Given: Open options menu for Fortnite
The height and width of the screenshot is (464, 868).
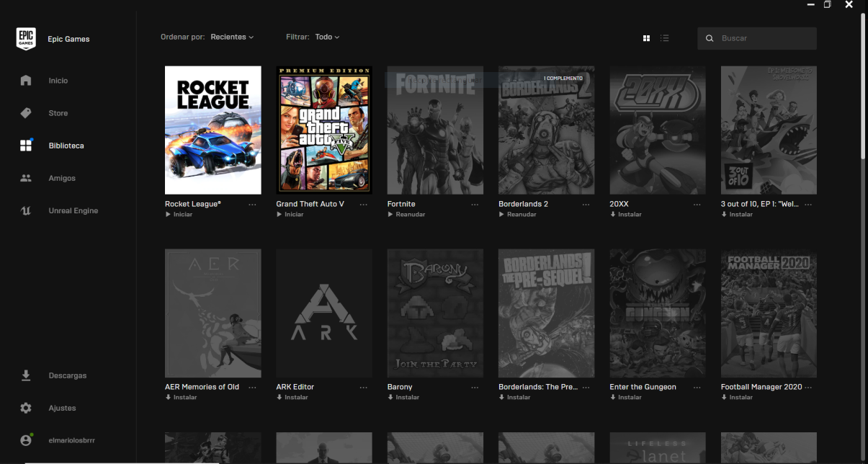Looking at the screenshot, I should coord(475,205).
